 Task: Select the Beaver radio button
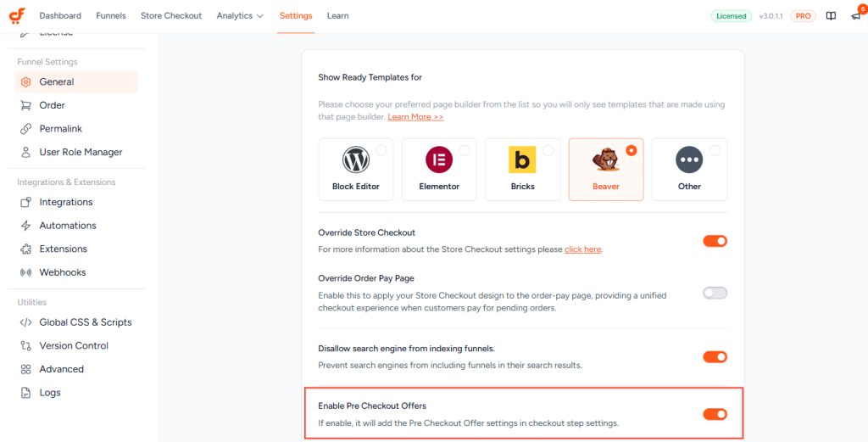(x=631, y=150)
